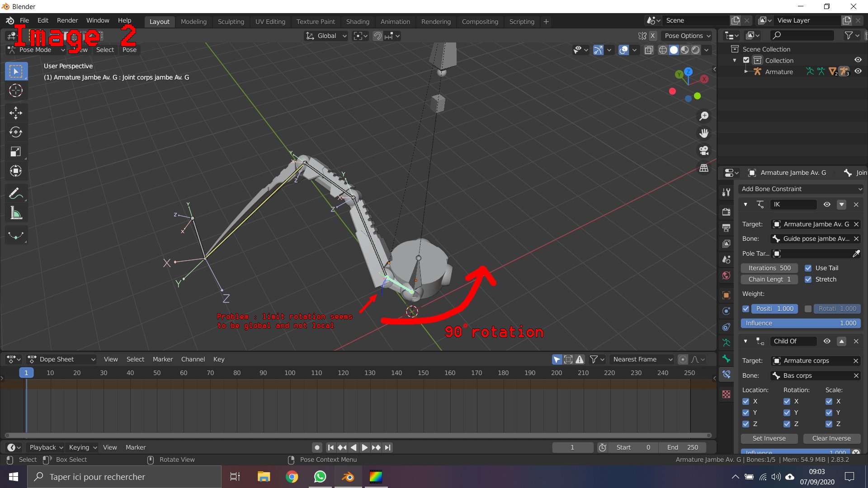
Task: Select the Annotate tool
Action: (x=16, y=193)
